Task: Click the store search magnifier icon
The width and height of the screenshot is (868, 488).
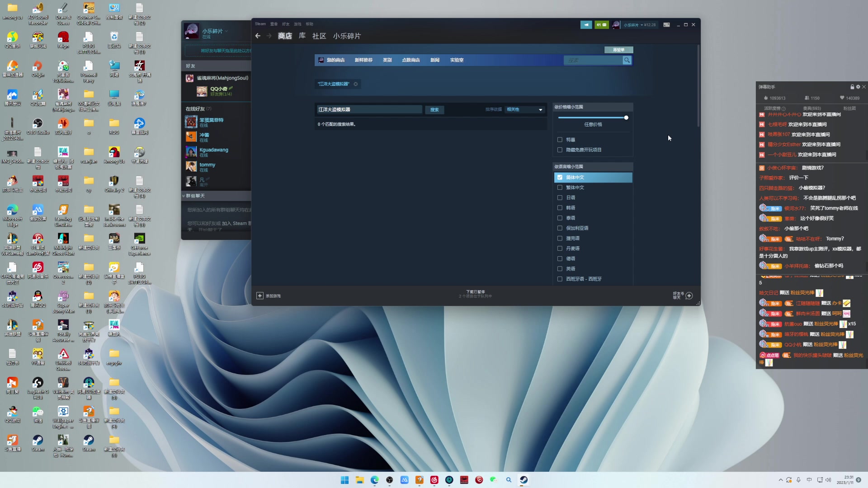Action: point(627,60)
